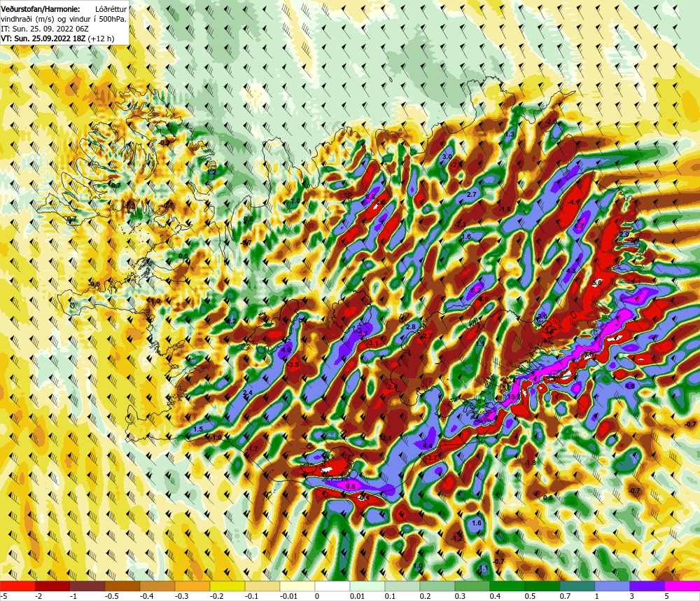Select the 2.8 value label on the map

click(410, 327)
